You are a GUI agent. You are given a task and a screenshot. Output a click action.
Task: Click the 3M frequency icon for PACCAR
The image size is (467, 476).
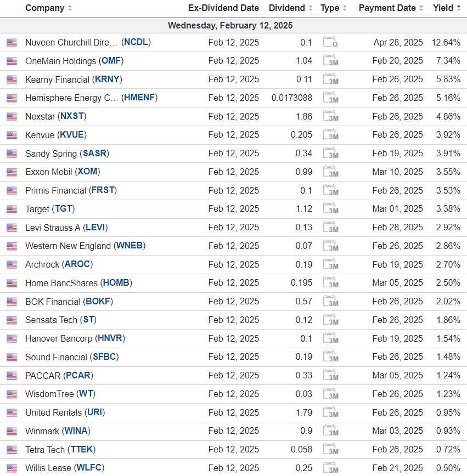coord(330,376)
